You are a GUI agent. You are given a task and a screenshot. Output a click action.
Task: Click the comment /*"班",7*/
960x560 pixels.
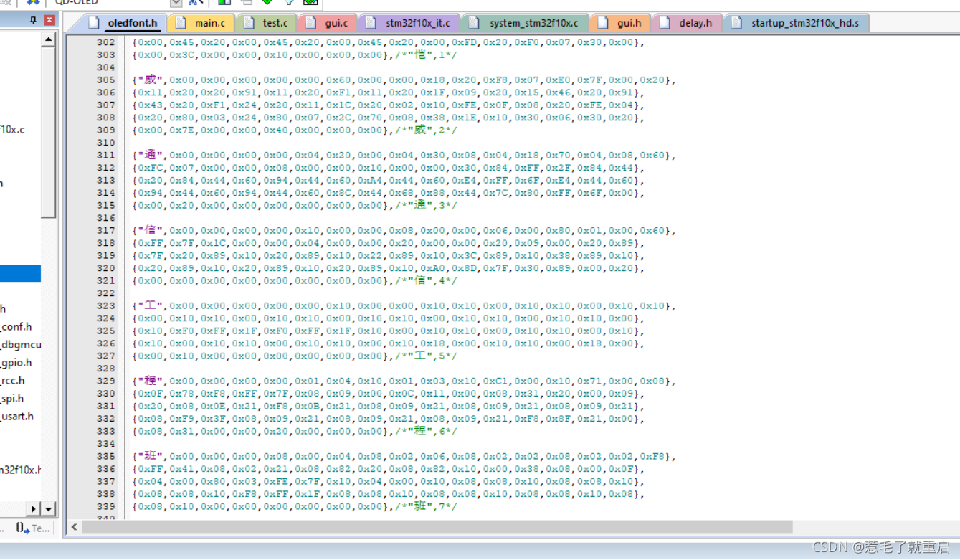pyautogui.click(x=426, y=506)
